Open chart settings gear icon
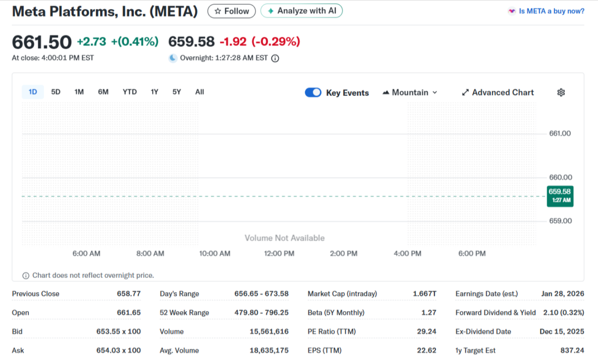 coord(561,93)
